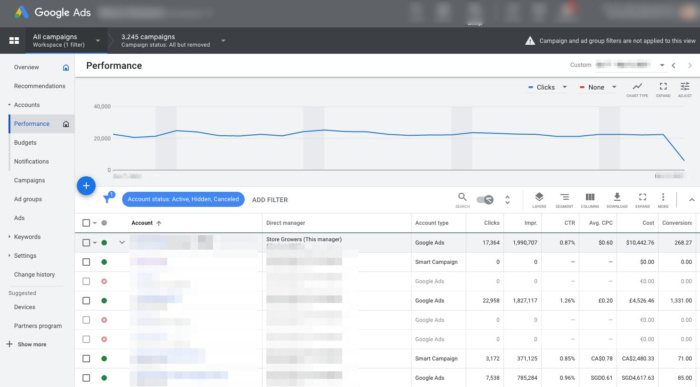Open Devices under Suggested
Image resolution: width=700 pixels, height=387 pixels.
click(x=25, y=307)
